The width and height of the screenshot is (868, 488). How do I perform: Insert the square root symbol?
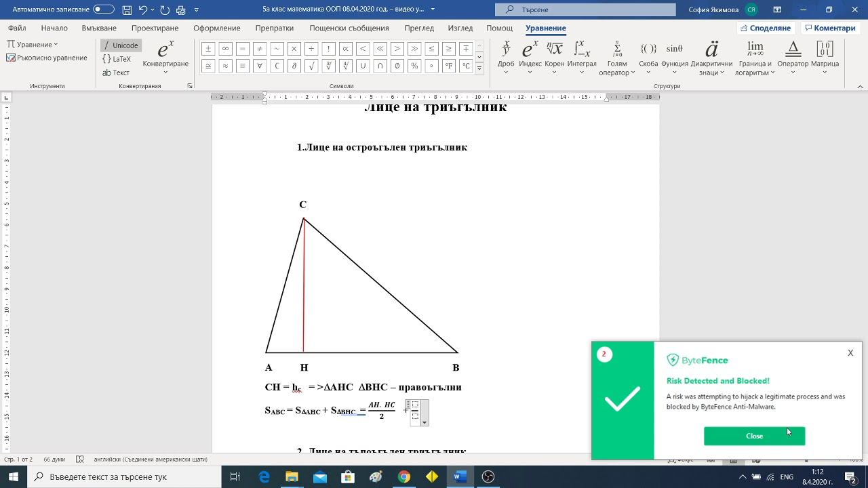(x=311, y=66)
